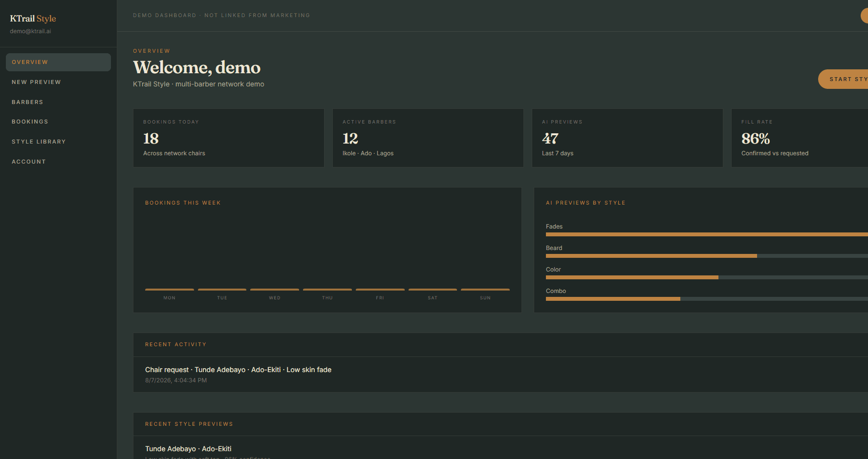Open the Chair request activity entry

(500, 375)
